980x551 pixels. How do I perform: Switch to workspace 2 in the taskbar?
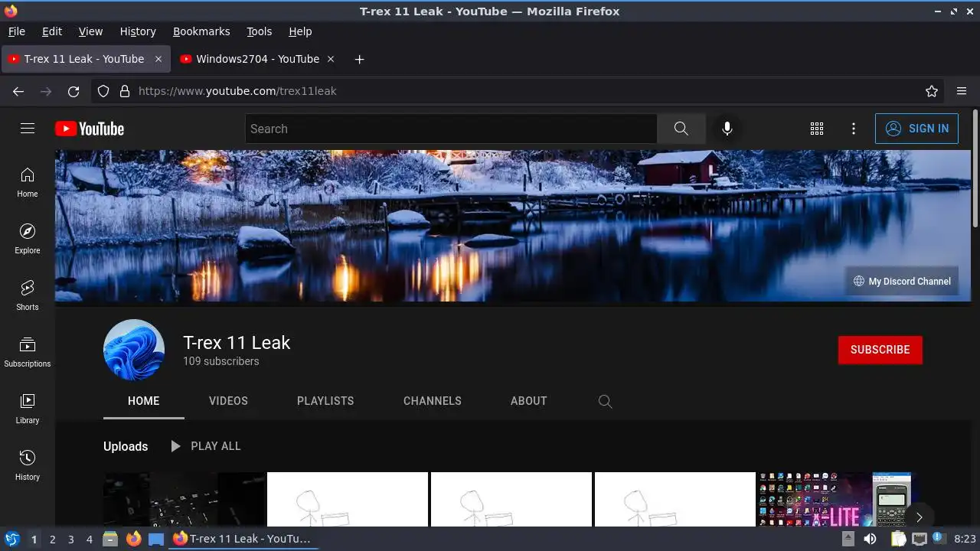(x=52, y=539)
